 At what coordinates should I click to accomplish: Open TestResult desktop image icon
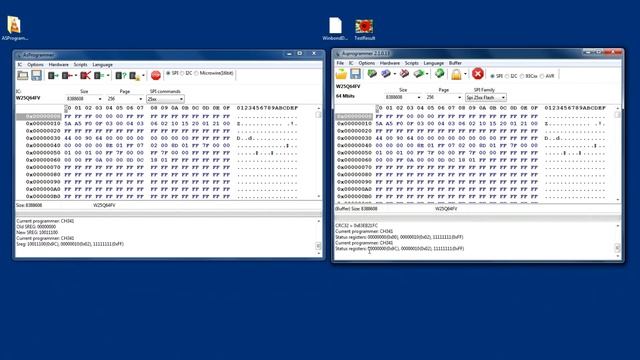pos(364,29)
